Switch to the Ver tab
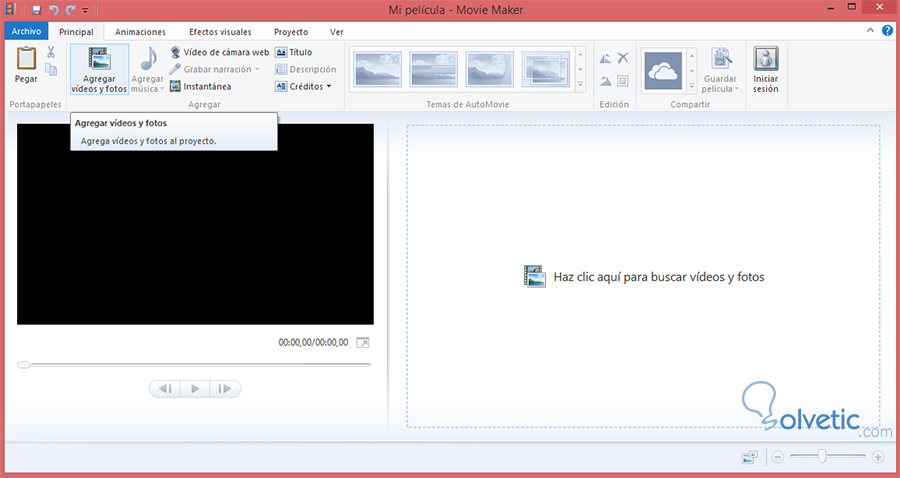 click(x=337, y=32)
